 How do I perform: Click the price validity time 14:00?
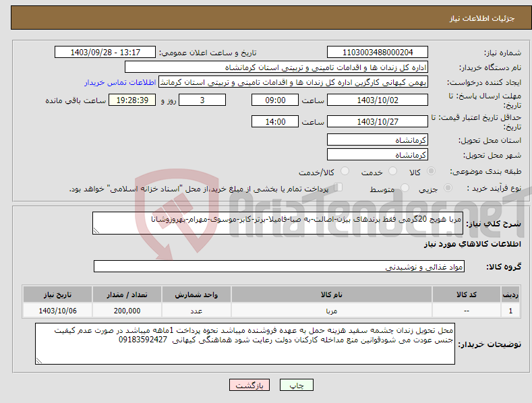(275, 121)
